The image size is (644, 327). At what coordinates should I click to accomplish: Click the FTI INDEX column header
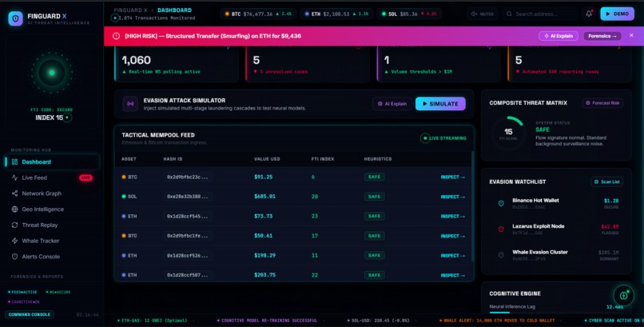click(323, 159)
